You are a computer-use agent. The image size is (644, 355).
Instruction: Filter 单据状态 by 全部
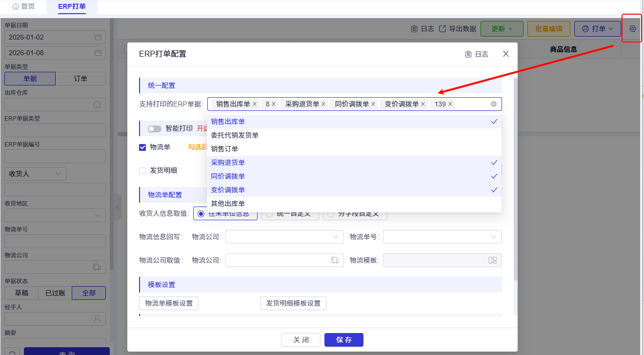(x=89, y=293)
